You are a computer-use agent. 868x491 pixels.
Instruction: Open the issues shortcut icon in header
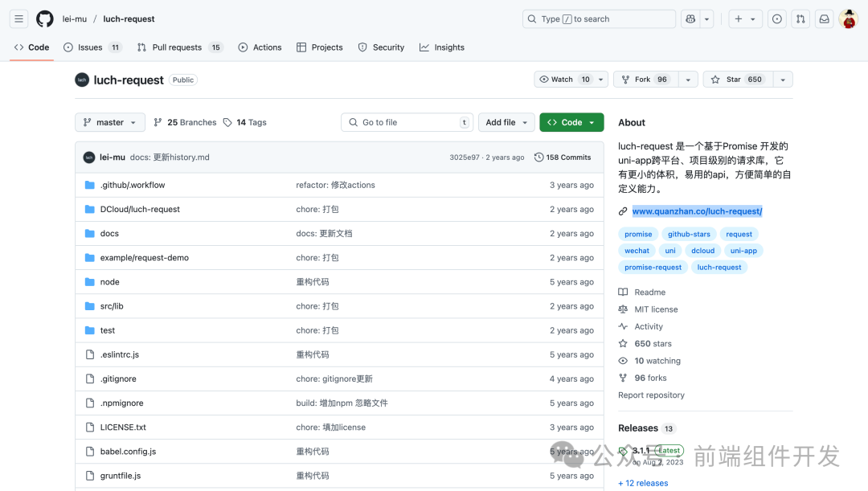(777, 18)
